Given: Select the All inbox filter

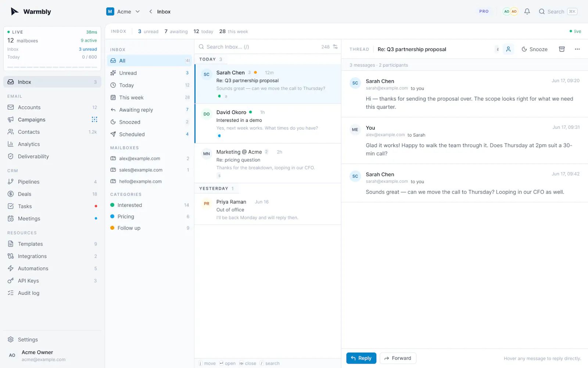Looking at the screenshot, I should 150,61.
